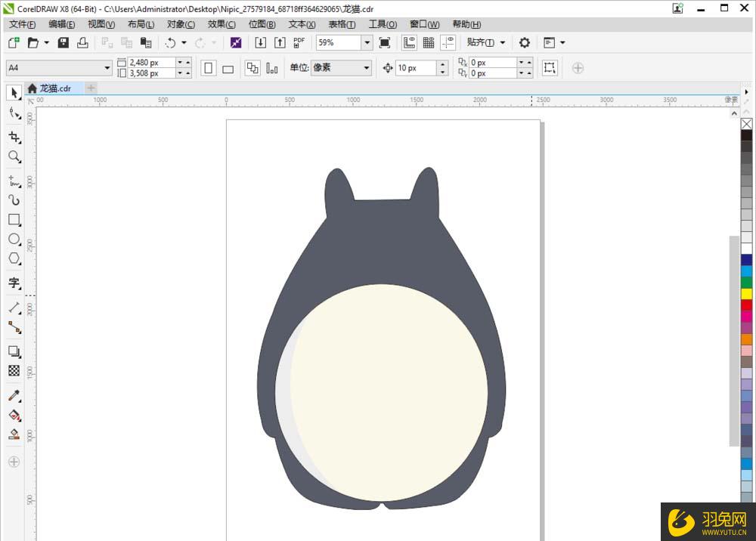Select the Freehand drawing tool
The width and height of the screenshot is (756, 541).
(x=14, y=181)
